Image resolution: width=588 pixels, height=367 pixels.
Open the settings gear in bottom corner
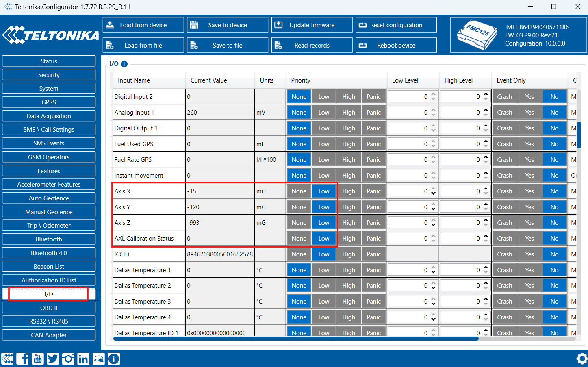[582, 359]
